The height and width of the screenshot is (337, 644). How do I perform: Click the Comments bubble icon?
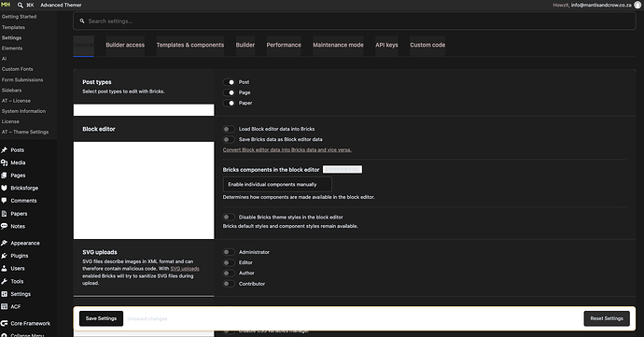tap(4, 201)
